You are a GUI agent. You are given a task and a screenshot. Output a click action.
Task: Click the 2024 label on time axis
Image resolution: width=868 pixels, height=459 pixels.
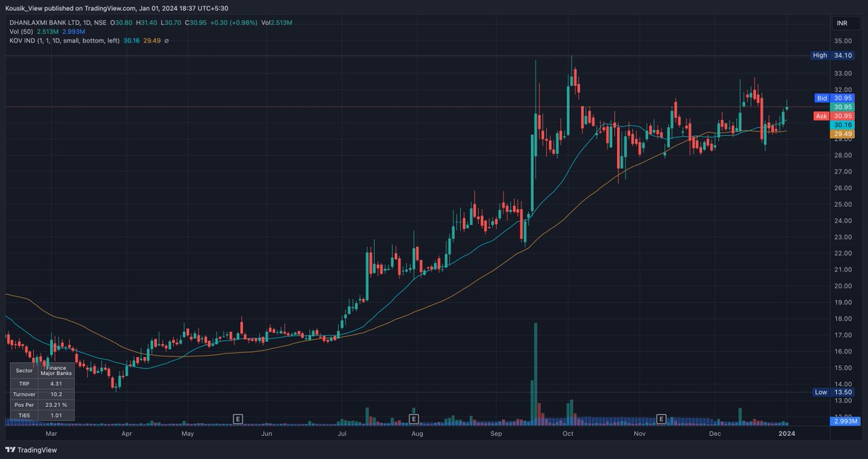[787, 434]
